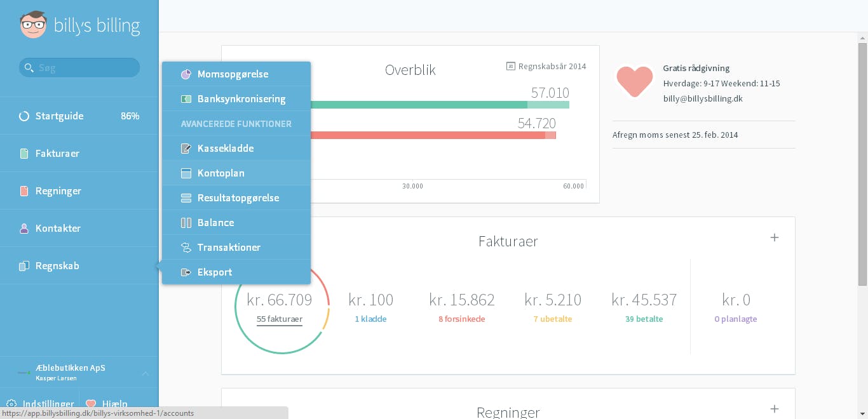Click the red 54.720 overview bar
Image resolution: width=868 pixels, height=419 pixels.
point(433,135)
